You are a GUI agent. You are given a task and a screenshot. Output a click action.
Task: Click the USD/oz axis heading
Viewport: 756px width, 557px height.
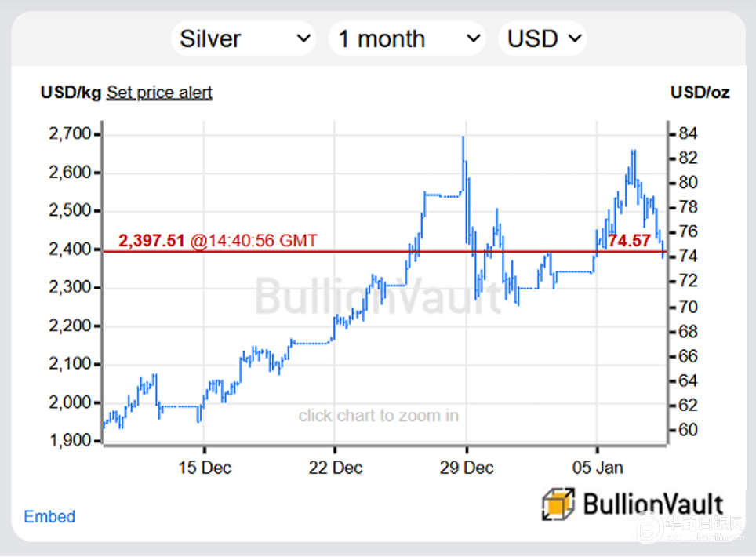[x=700, y=93]
